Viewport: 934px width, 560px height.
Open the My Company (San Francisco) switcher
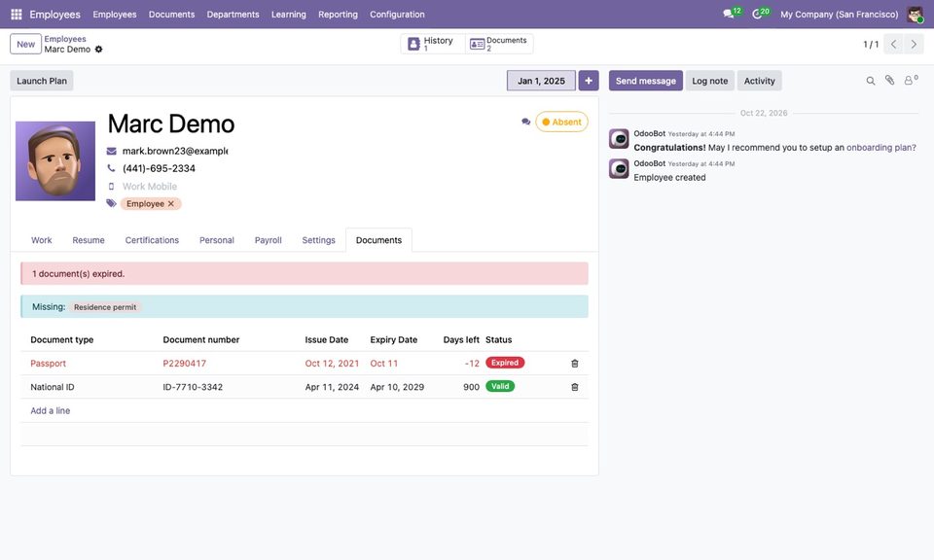(839, 15)
